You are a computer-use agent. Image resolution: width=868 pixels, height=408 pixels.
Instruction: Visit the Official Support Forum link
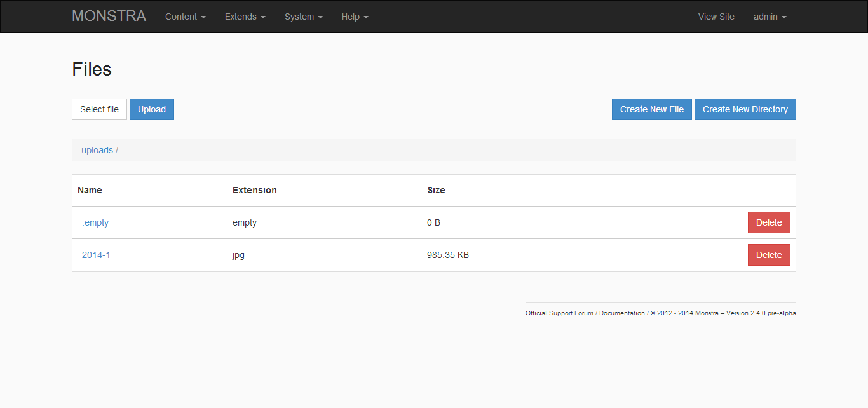click(559, 313)
